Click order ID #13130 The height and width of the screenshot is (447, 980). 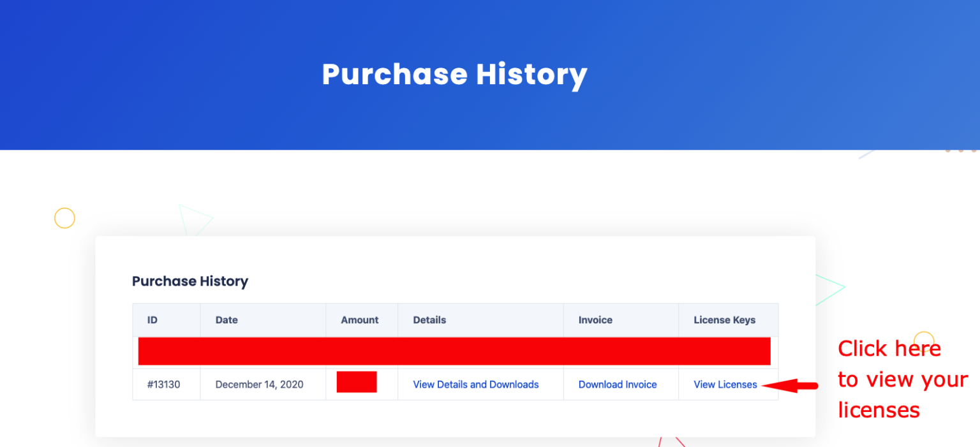coord(163,385)
